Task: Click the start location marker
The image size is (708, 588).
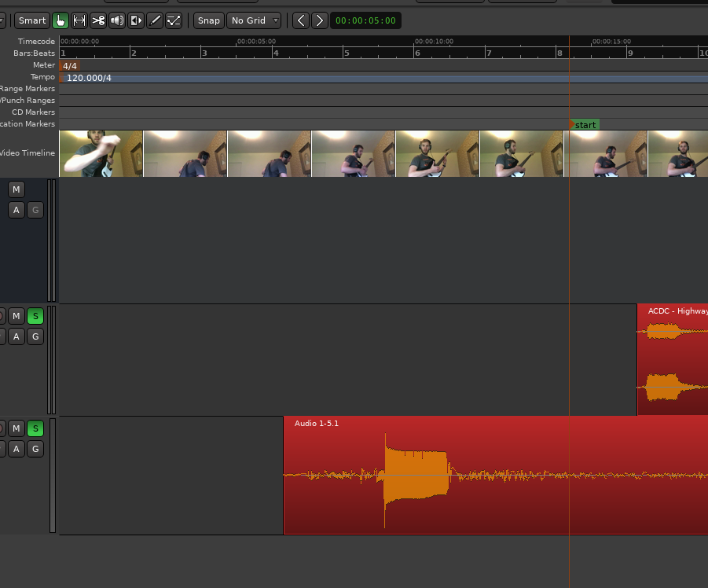Action: [585, 124]
